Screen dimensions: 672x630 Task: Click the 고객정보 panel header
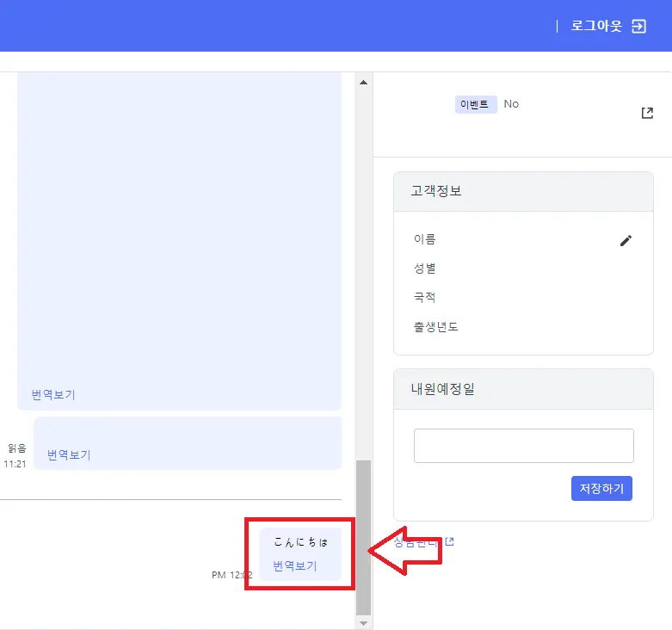click(523, 191)
